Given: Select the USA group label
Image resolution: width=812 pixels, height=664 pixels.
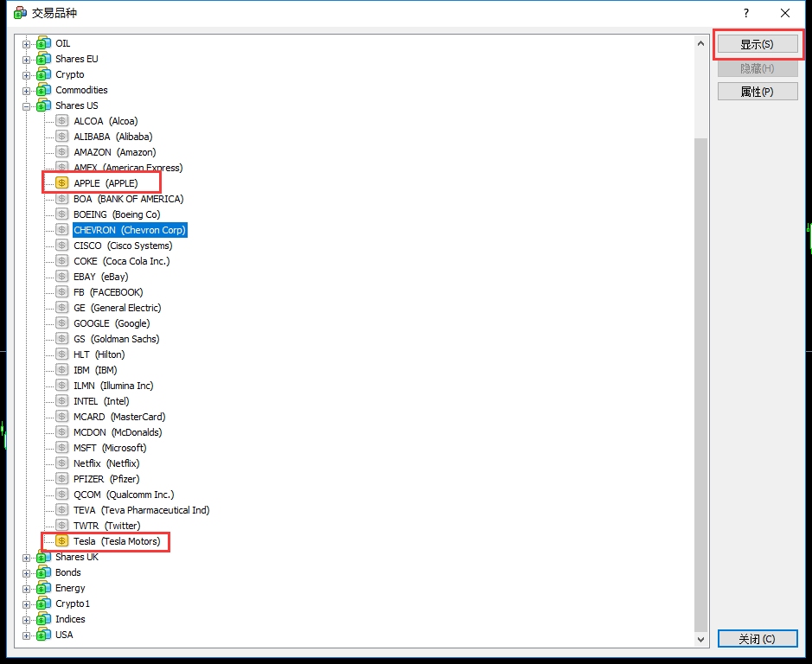Looking at the screenshot, I should pyautogui.click(x=64, y=635).
